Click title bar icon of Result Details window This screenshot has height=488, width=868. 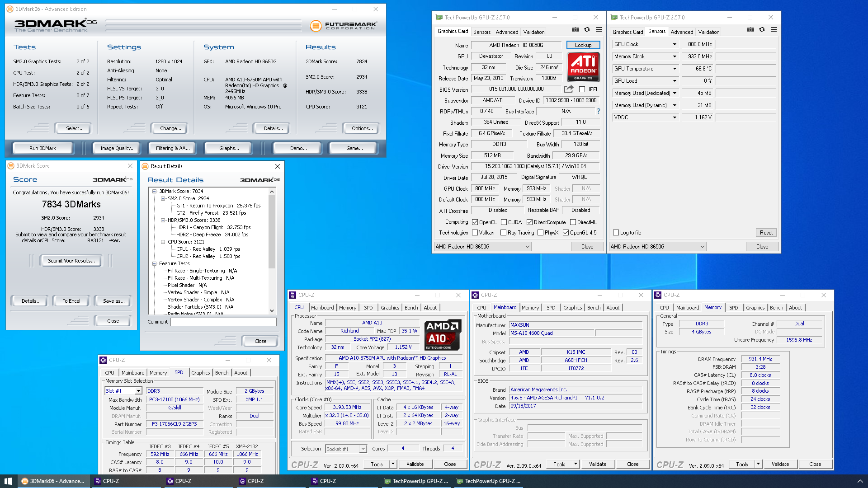(x=145, y=166)
